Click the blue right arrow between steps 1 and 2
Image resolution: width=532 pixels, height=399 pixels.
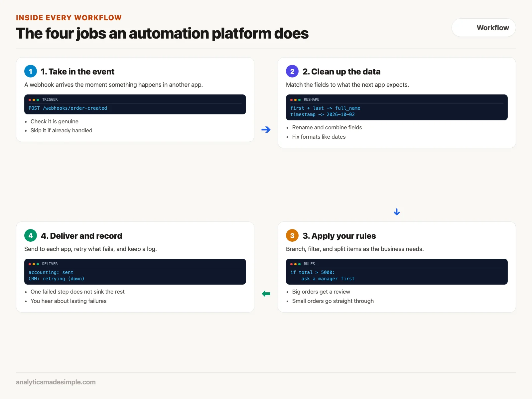[266, 130]
